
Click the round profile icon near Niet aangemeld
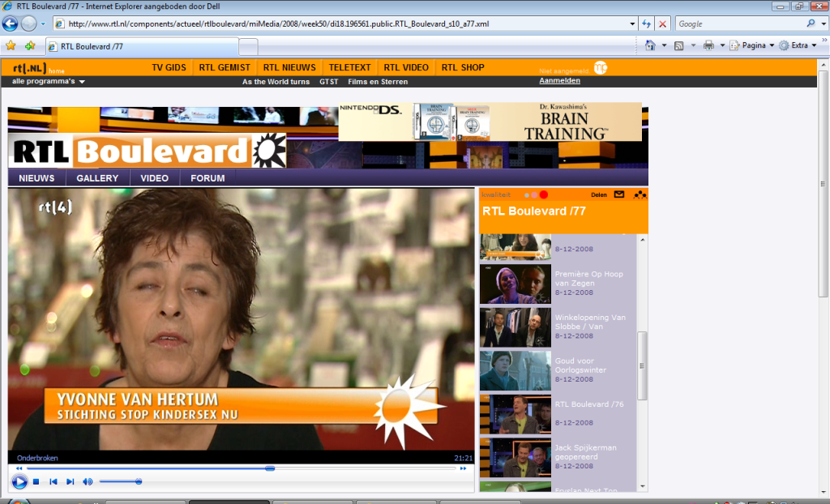coord(601,68)
